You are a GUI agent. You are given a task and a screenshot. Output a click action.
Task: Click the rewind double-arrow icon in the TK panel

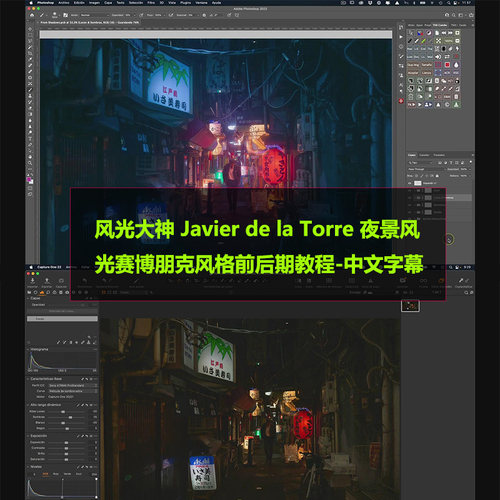(x=444, y=33)
